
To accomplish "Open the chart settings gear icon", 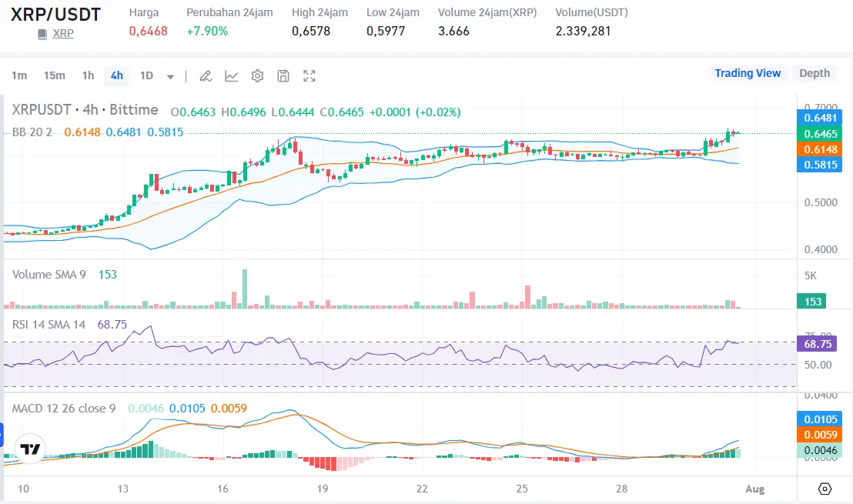I will tap(257, 75).
